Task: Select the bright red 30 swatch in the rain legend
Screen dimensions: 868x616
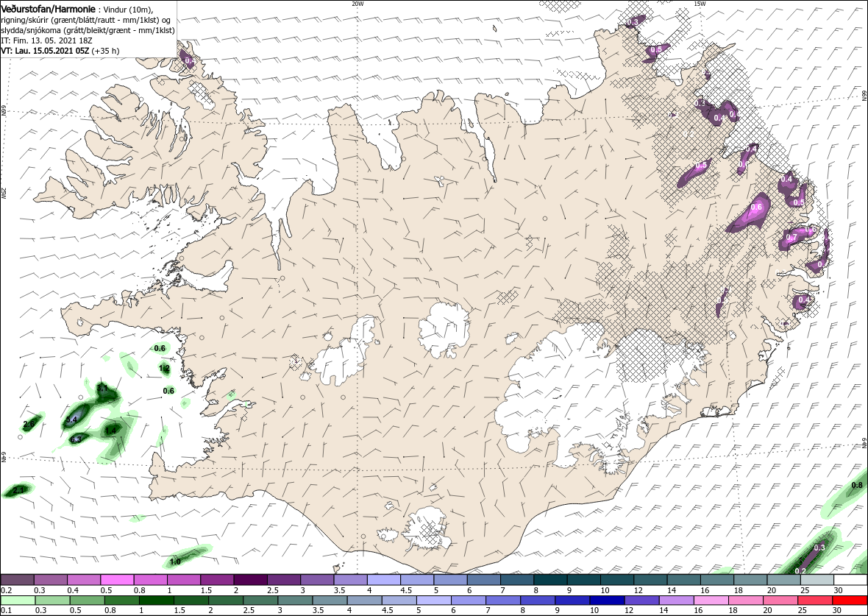Action: point(850,601)
